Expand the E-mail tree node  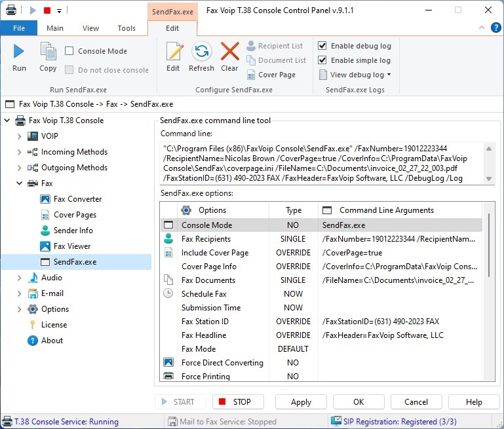tap(19, 293)
